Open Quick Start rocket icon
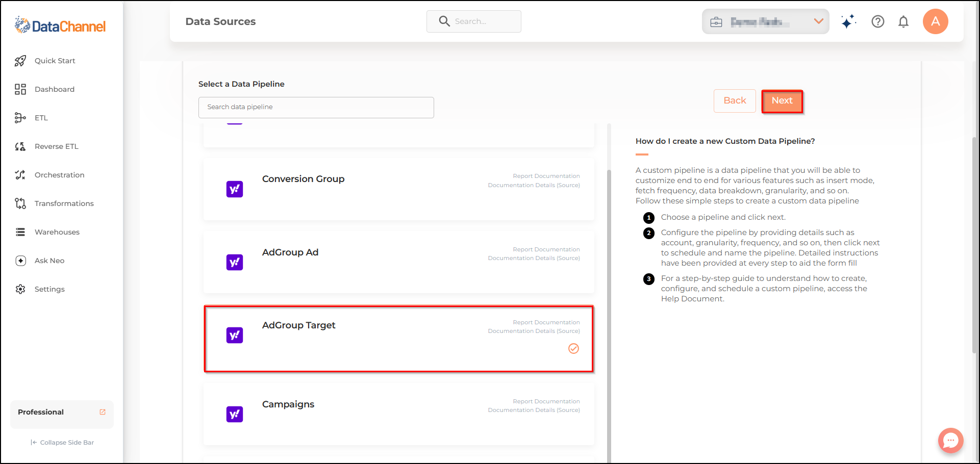The width and height of the screenshot is (980, 464). [x=20, y=61]
